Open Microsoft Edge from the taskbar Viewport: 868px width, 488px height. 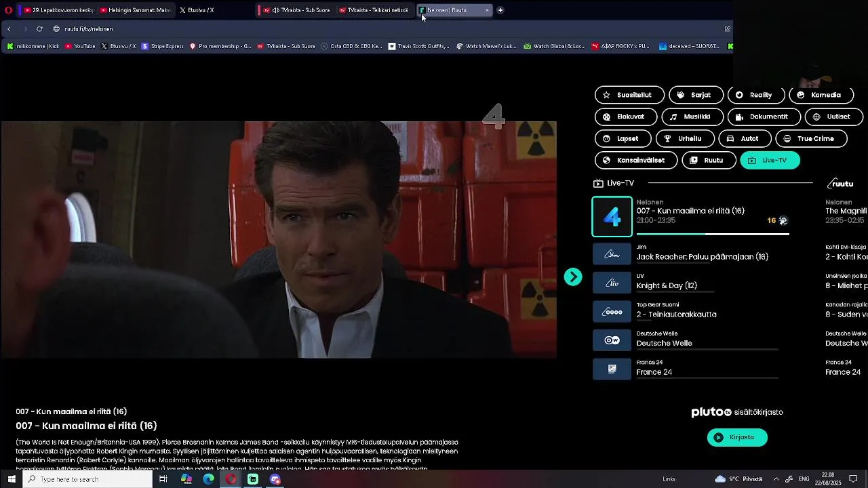[208, 479]
